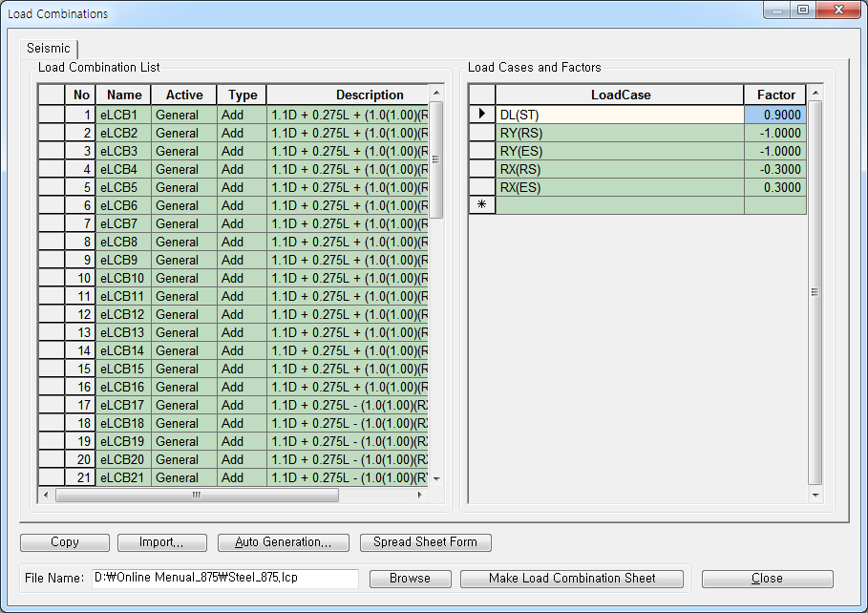Browse for a load combination file
The image size is (868, 613).
click(x=411, y=578)
